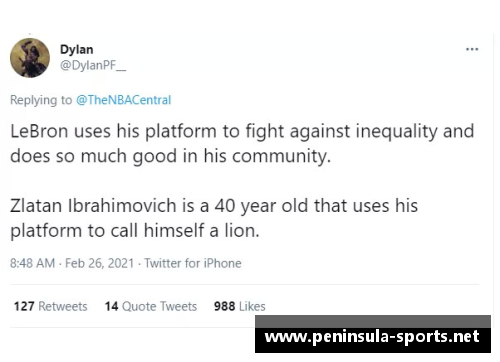Select the word 'community' in the tweet
The width and height of the screenshot is (500, 362).
pos(279,157)
